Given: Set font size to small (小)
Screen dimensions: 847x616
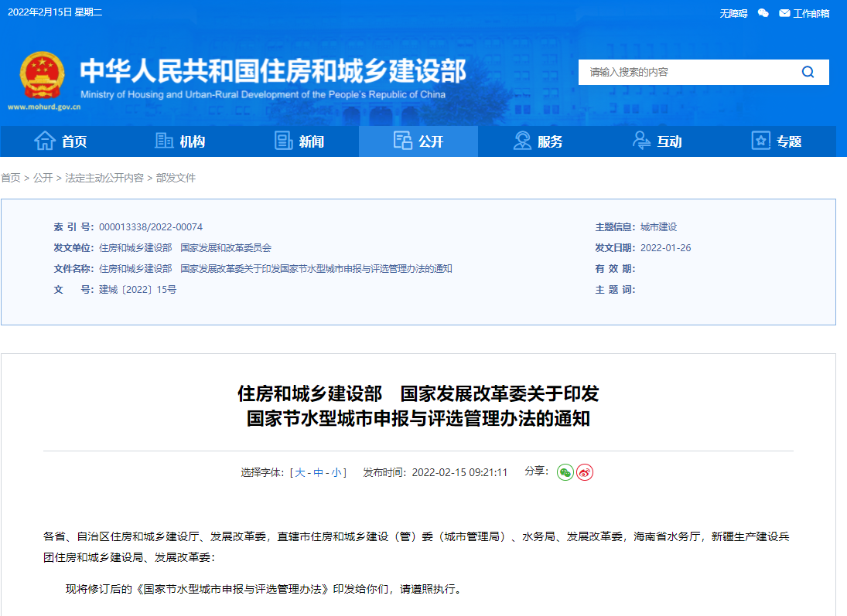Looking at the screenshot, I should 337,472.
